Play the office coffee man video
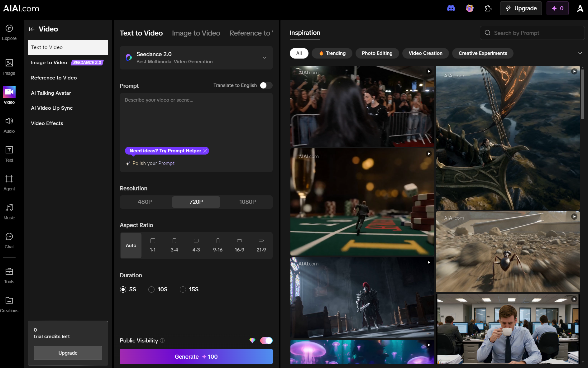Image resolution: width=588 pixels, height=368 pixels. tap(574, 299)
